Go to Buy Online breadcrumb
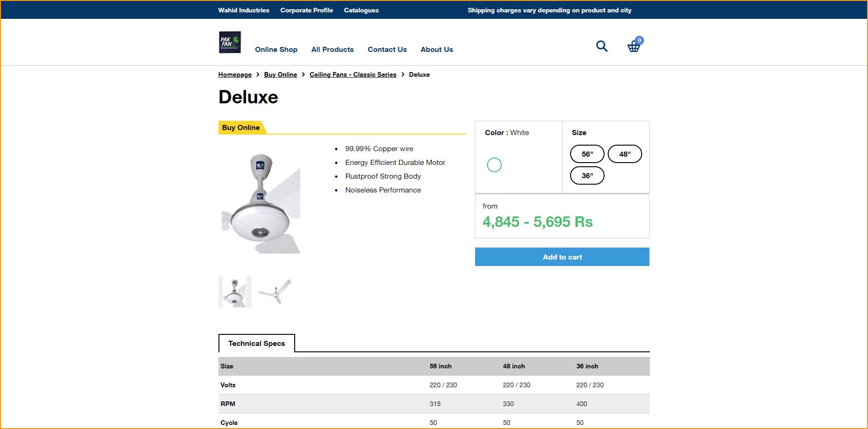 pyautogui.click(x=280, y=74)
